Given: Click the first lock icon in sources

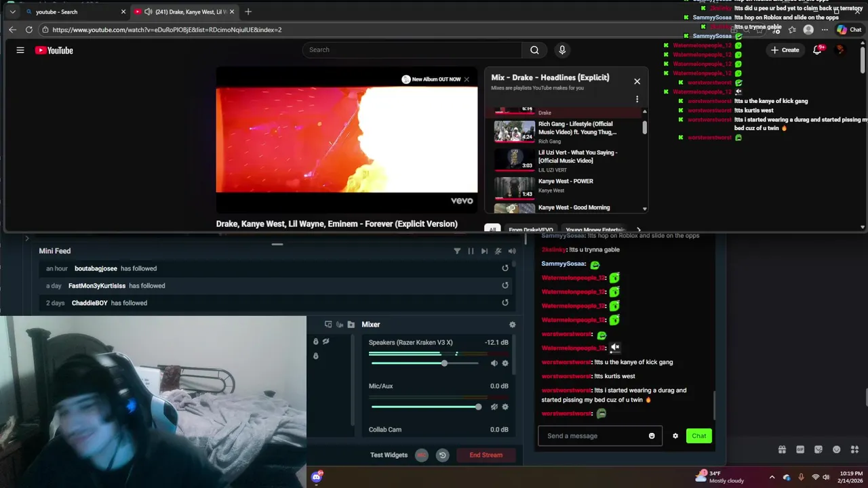Looking at the screenshot, I should pyautogui.click(x=315, y=342).
